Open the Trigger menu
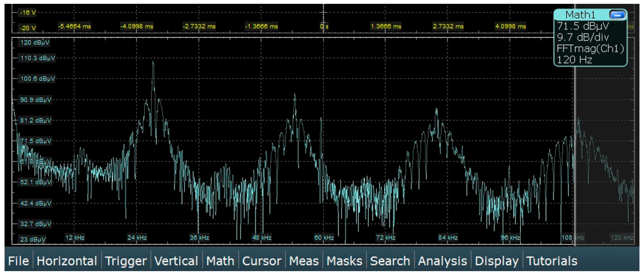644x276 pixels. (126, 261)
